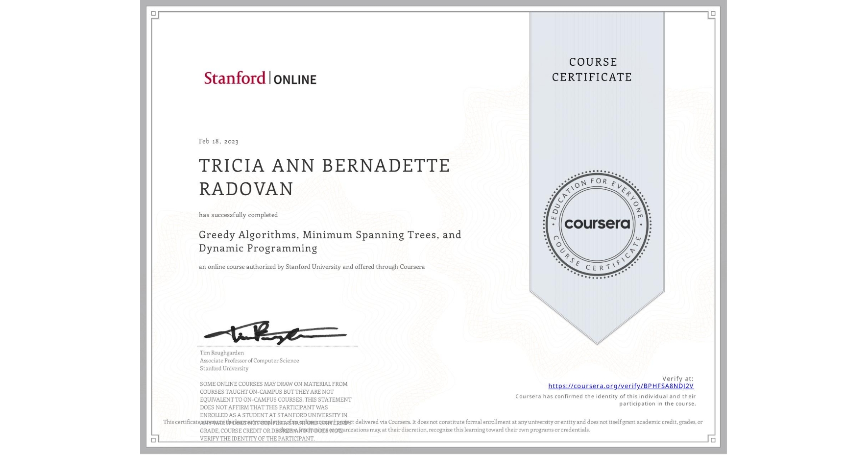Screen dimensions: 868x455
Task: Click "an online course authorized by Stanford University" line
Action: (x=312, y=267)
